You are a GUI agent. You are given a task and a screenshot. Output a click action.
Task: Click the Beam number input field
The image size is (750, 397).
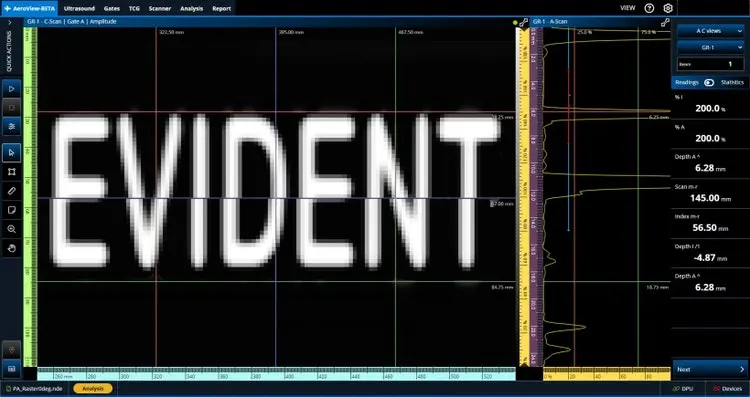click(x=710, y=64)
